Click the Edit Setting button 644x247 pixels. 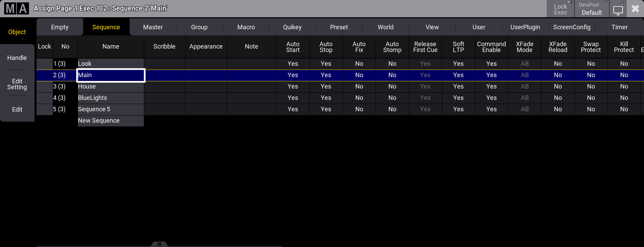17,84
